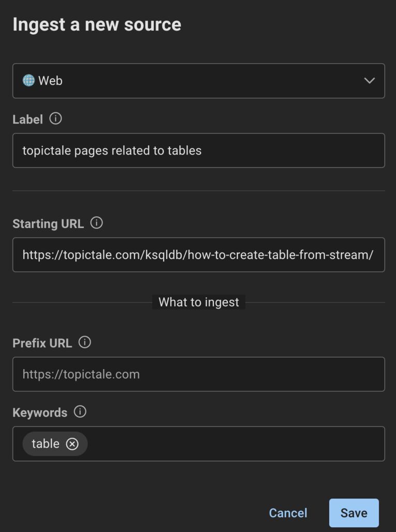Click into the Label text field
This screenshot has width=396, height=532.
point(198,150)
